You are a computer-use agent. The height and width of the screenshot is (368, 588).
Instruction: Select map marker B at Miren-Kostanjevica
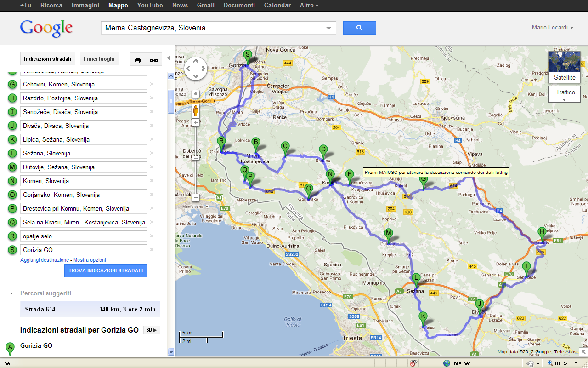[x=256, y=144]
